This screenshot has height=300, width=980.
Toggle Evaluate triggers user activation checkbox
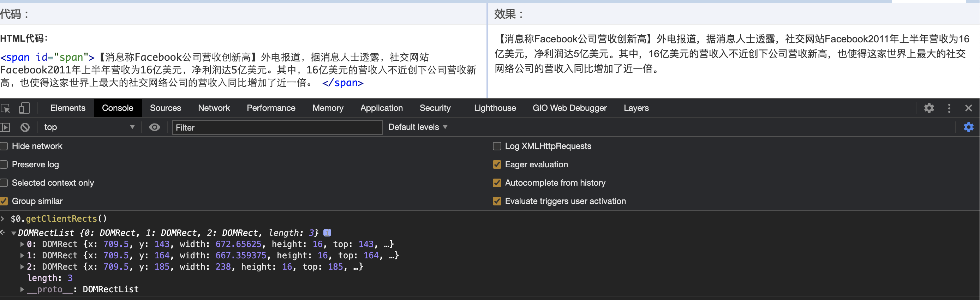(x=497, y=201)
